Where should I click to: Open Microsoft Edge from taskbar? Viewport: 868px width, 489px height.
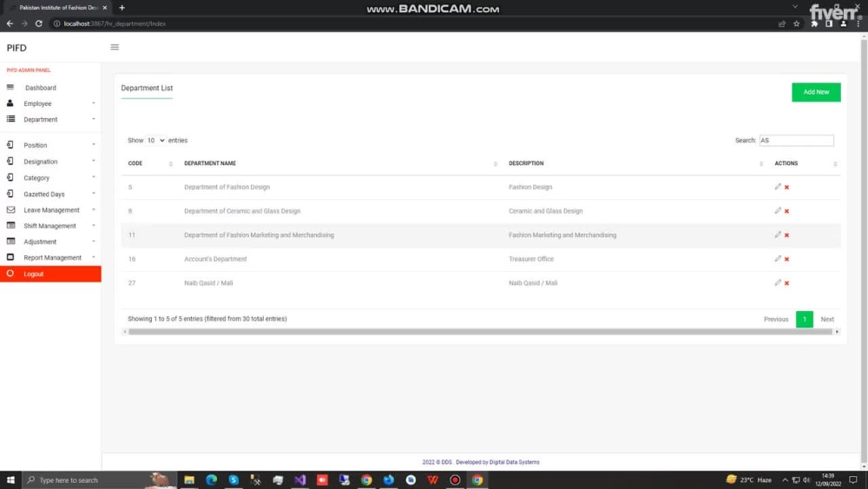[212, 480]
